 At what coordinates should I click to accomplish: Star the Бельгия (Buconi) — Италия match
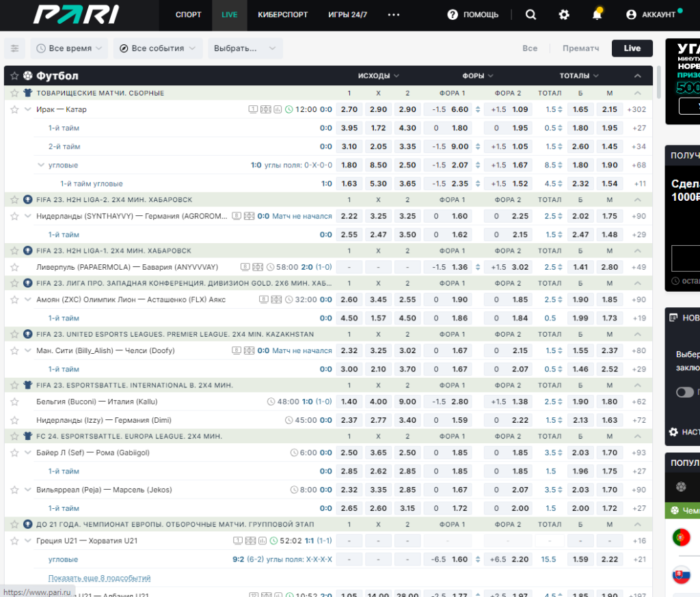point(14,402)
